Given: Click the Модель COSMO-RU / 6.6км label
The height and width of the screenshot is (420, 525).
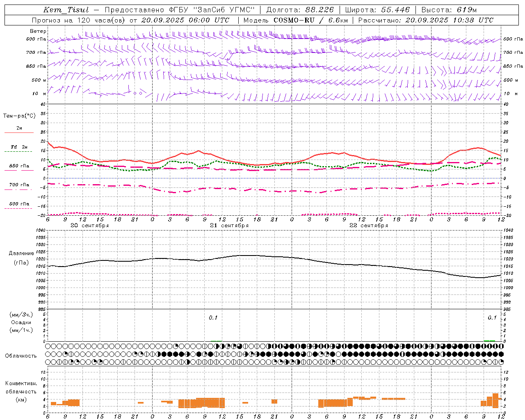Looking at the screenshot, I should click(296, 20).
